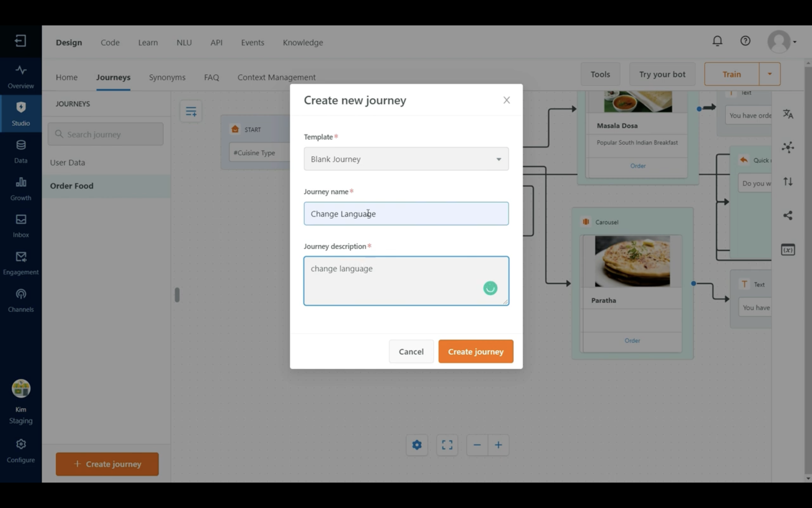
Task: Open the Data sidebar section
Action: pyautogui.click(x=21, y=151)
